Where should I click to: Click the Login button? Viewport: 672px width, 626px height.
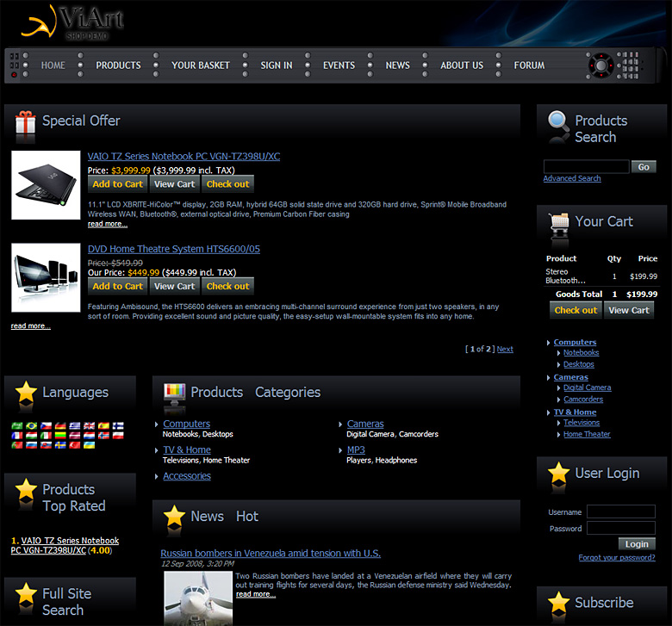(x=637, y=543)
